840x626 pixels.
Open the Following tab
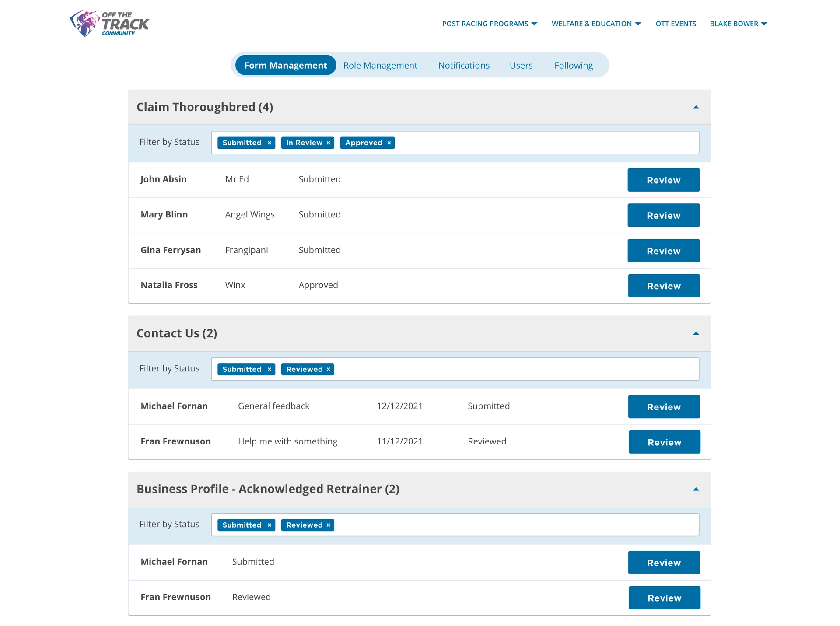click(574, 65)
